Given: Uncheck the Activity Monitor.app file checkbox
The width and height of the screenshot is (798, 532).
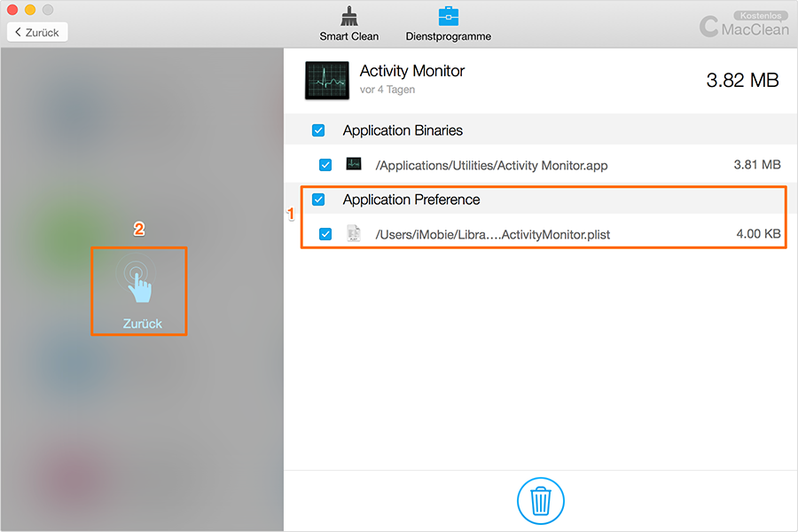Looking at the screenshot, I should [x=325, y=165].
